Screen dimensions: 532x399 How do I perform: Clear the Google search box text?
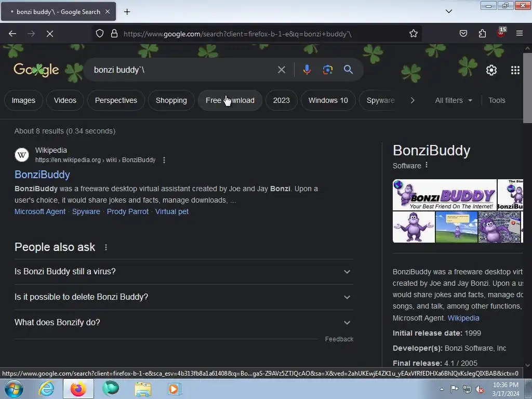point(281,70)
